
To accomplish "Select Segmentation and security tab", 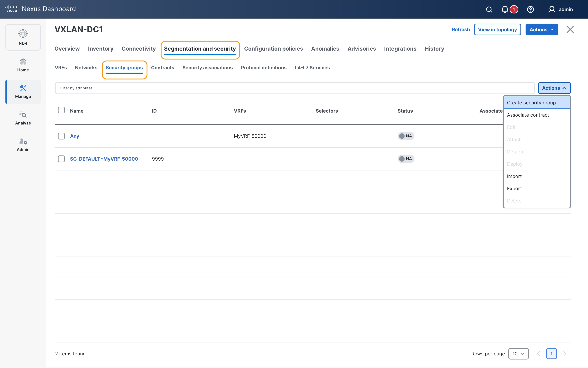I will [200, 49].
